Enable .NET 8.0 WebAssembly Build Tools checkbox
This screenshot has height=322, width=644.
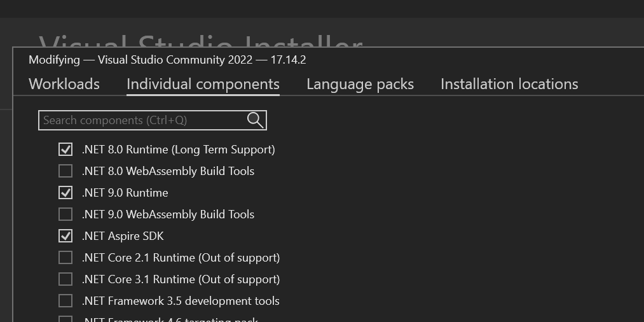[x=65, y=171]
